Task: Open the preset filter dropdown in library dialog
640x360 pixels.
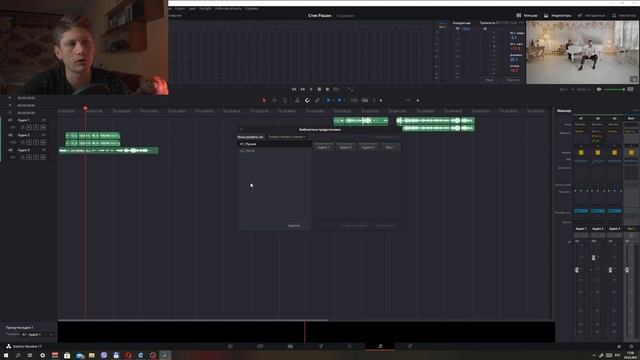Action: coord(287,137)
